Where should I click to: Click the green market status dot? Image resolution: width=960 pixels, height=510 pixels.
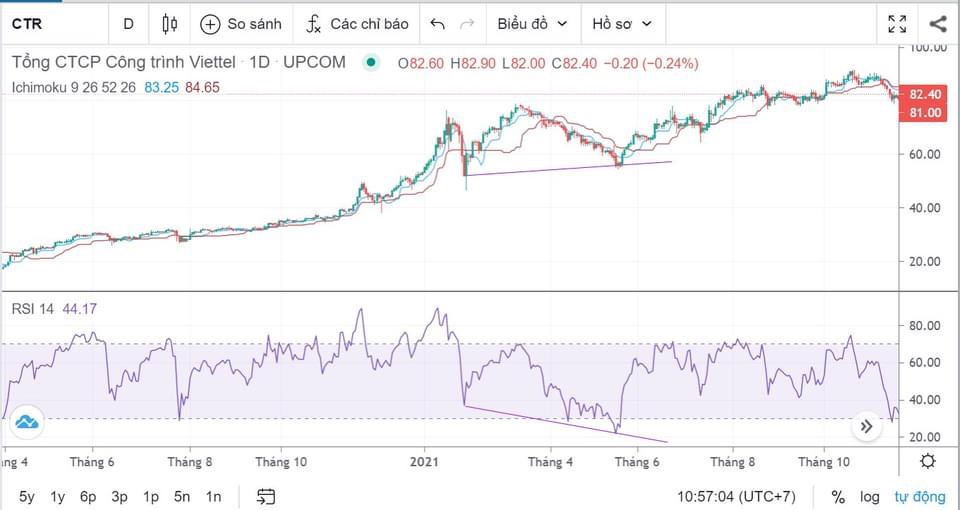click(x=370, y=62)
